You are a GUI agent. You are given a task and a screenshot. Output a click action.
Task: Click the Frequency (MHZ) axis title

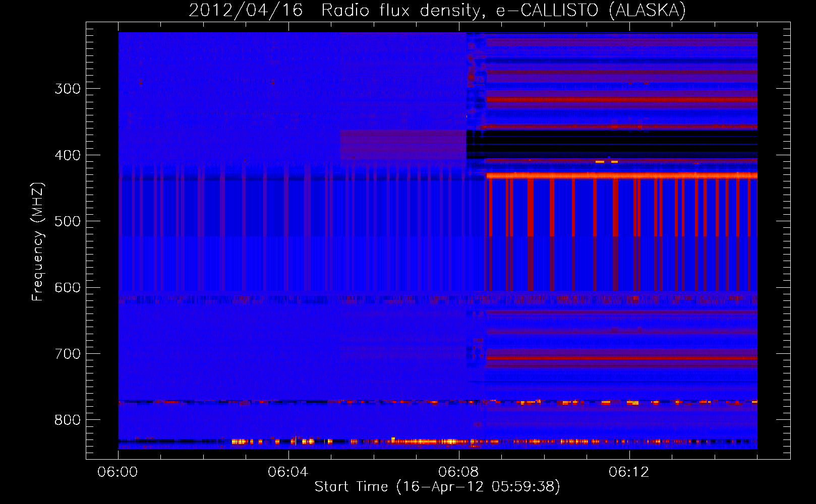coord(38,241)
